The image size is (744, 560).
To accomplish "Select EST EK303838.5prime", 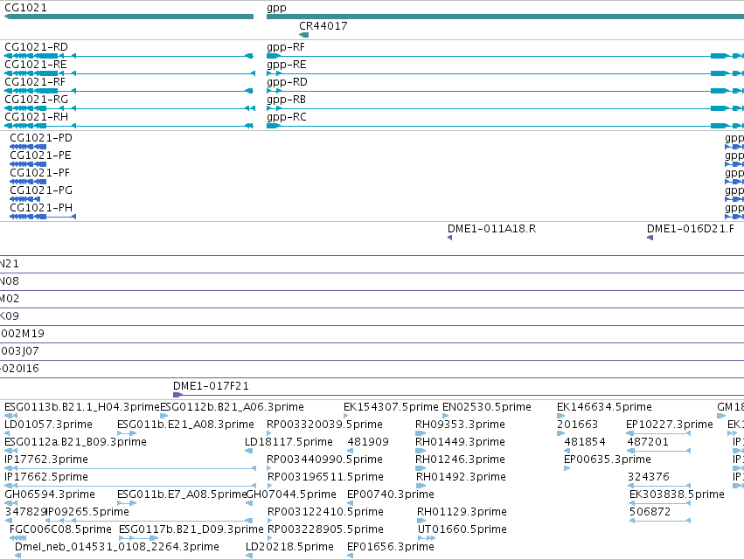I will click(x=677, y=495).
